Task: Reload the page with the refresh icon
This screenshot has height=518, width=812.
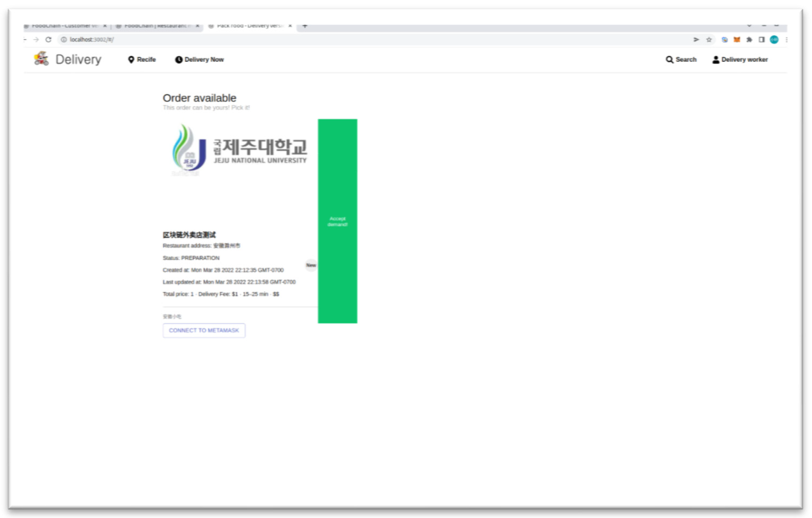Action: click(49, 40)
